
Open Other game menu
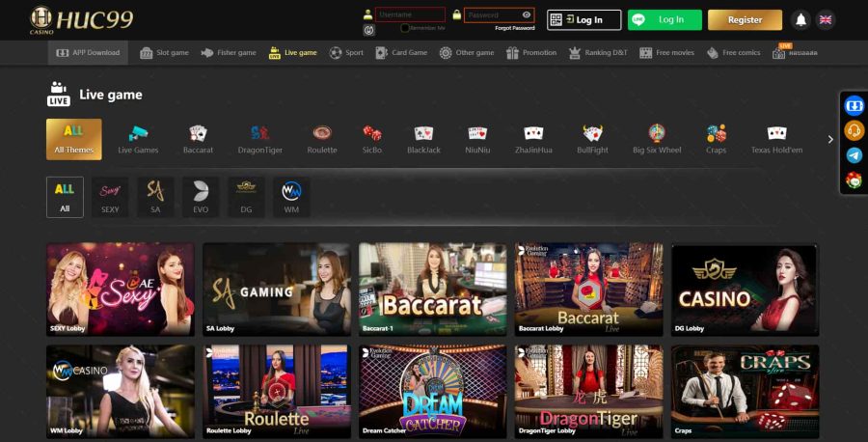click(467, 53)
